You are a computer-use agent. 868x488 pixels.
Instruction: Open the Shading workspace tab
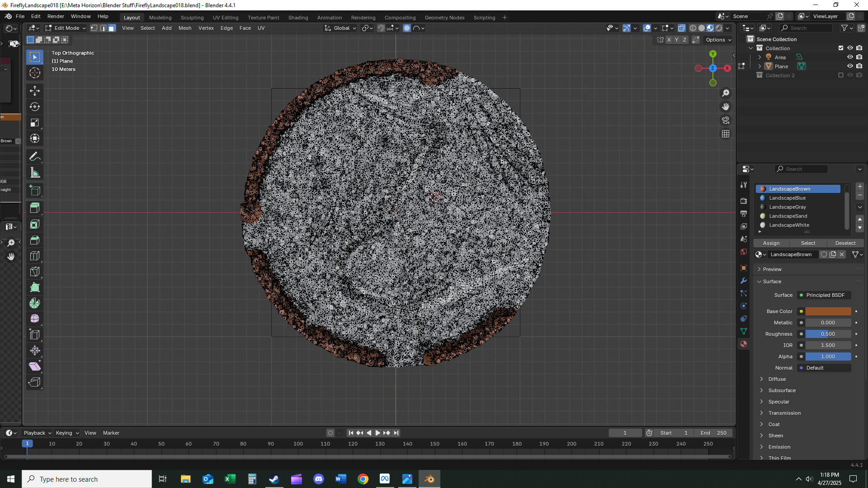pos(298,18)
